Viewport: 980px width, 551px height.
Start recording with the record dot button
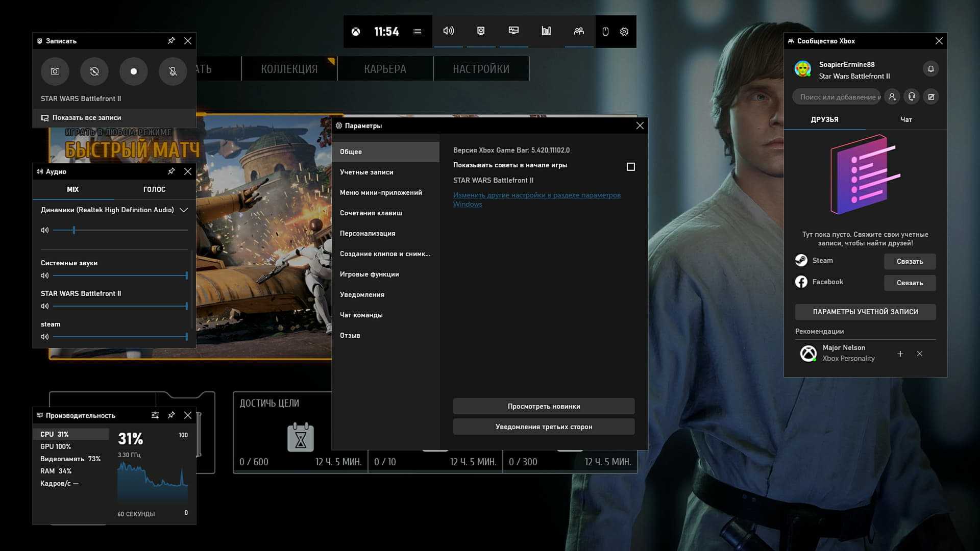(x=134, y=71)
